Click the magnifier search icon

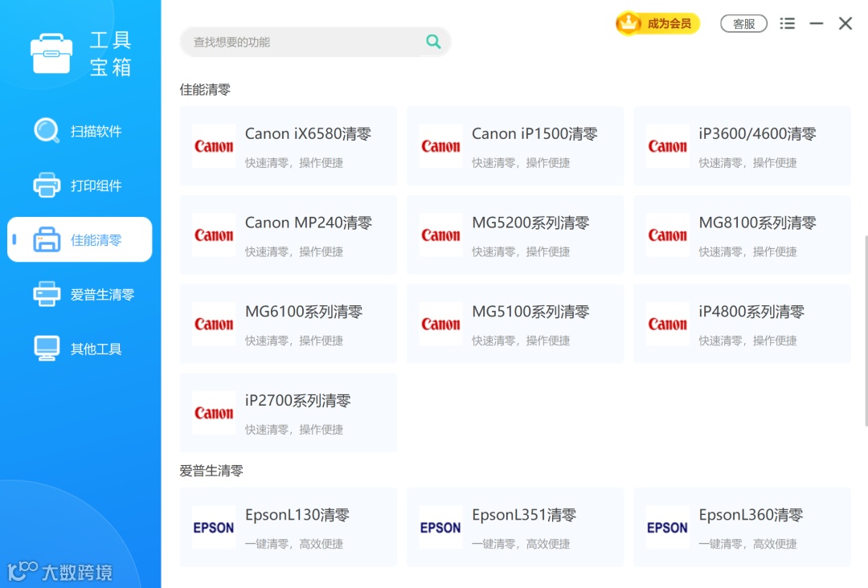pos(433,42)
